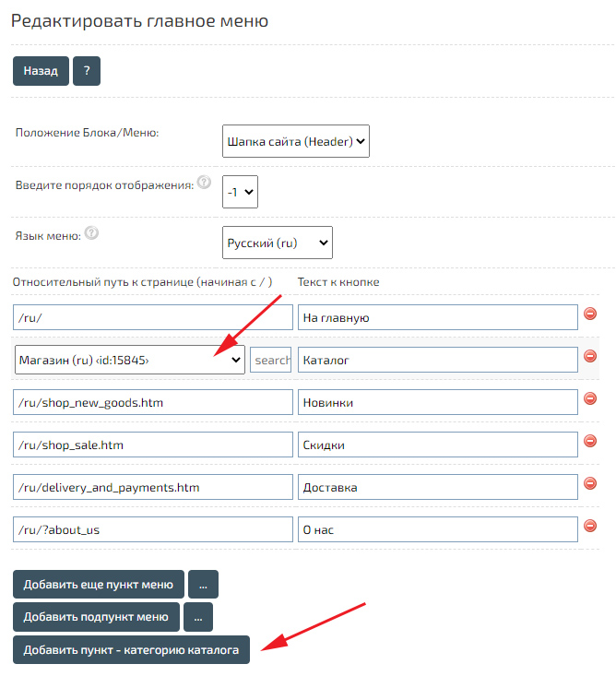Screen dimensions: 616x676
Task: Click 'Добавить подпункт меню' button
Action: tap(96, 617)
